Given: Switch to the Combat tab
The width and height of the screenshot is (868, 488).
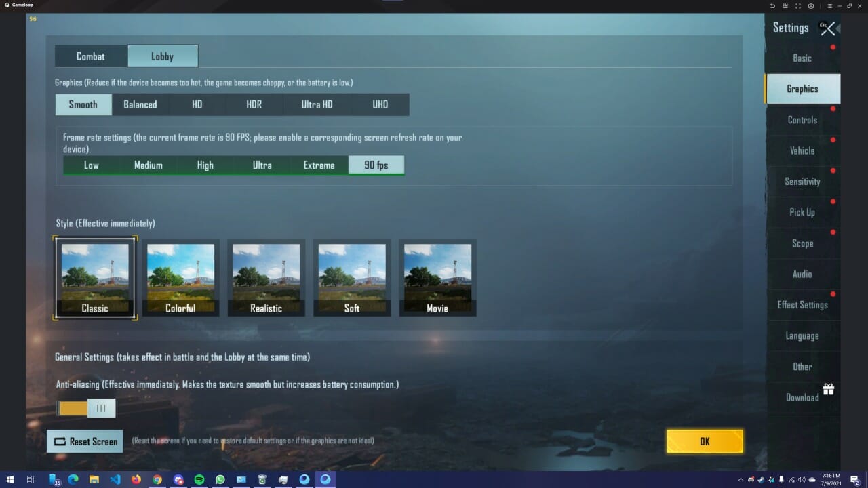Looking at the screenshot, I should pyautogui.click(x=91, y=56).
